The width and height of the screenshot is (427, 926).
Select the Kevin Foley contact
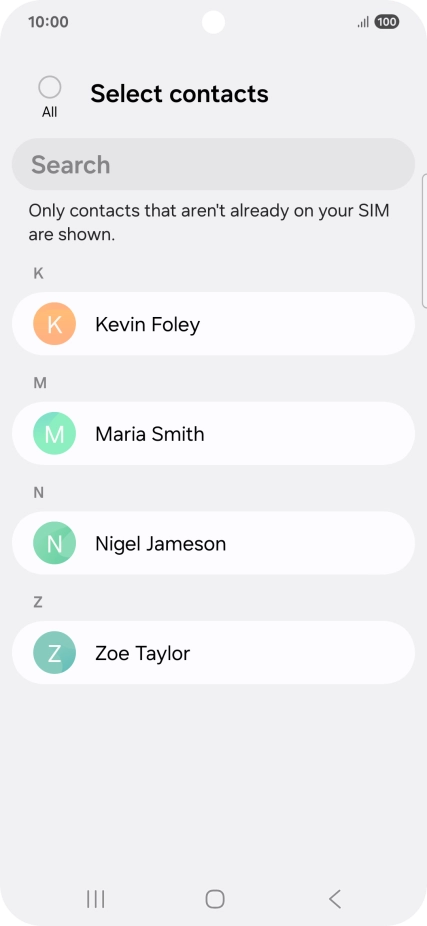click(x=213, y=324)
